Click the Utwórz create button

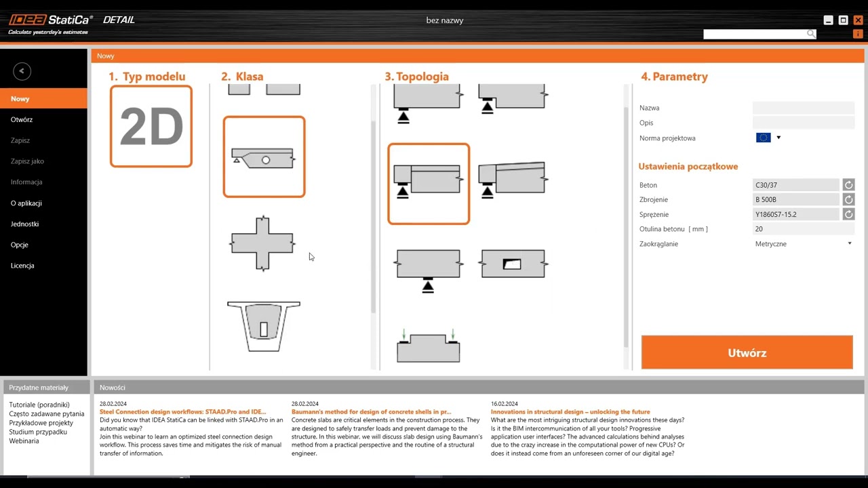[747, 352]
